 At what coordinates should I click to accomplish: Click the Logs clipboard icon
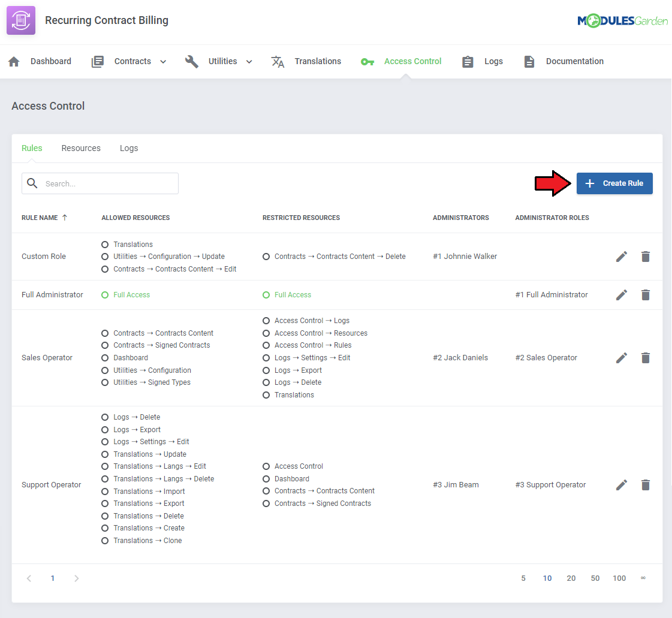[468, 62]
